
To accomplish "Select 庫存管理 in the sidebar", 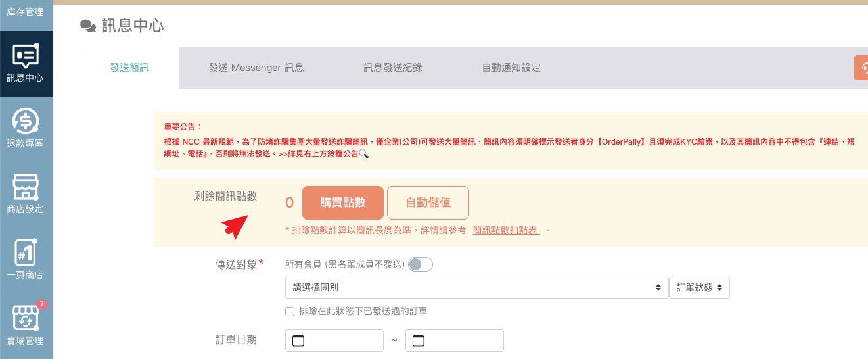I will pyautogui.click(x=26, y=12).
